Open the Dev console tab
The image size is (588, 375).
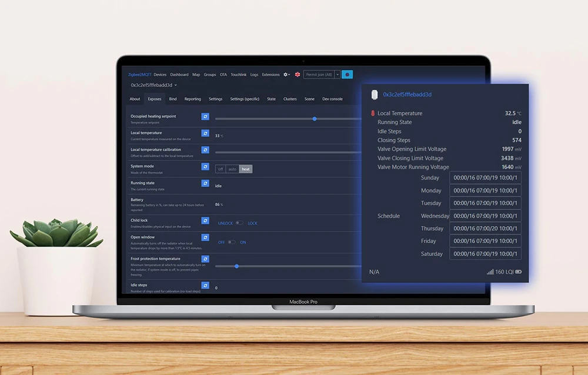coord(333,99)
